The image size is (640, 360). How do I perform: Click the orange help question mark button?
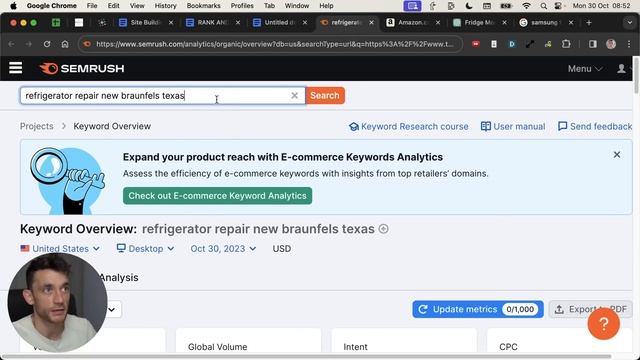coord(604,323)
